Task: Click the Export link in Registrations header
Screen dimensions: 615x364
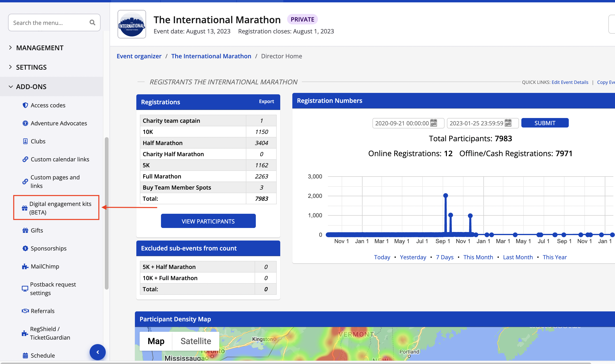Action: 266,101
